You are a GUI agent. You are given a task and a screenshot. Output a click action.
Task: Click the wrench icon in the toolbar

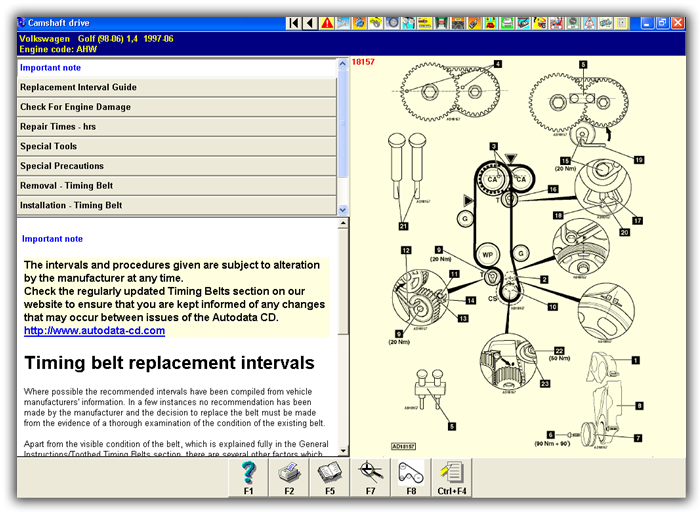tap(343, 23)
